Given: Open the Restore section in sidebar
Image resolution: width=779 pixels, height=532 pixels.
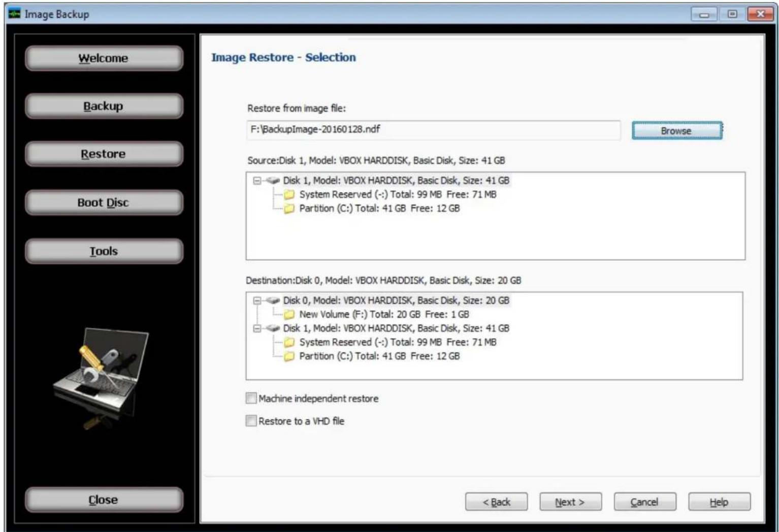Looking at the screenshot, I should 104,154.
